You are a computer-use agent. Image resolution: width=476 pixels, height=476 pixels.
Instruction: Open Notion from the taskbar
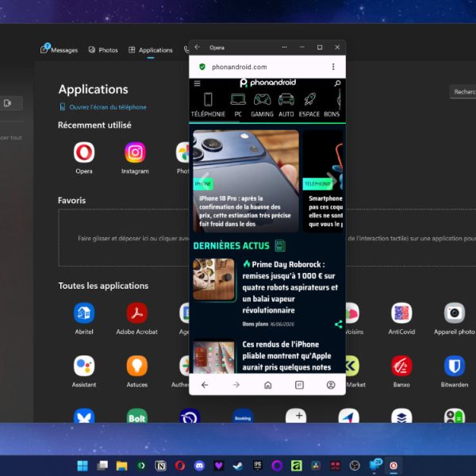coord(160,466)
